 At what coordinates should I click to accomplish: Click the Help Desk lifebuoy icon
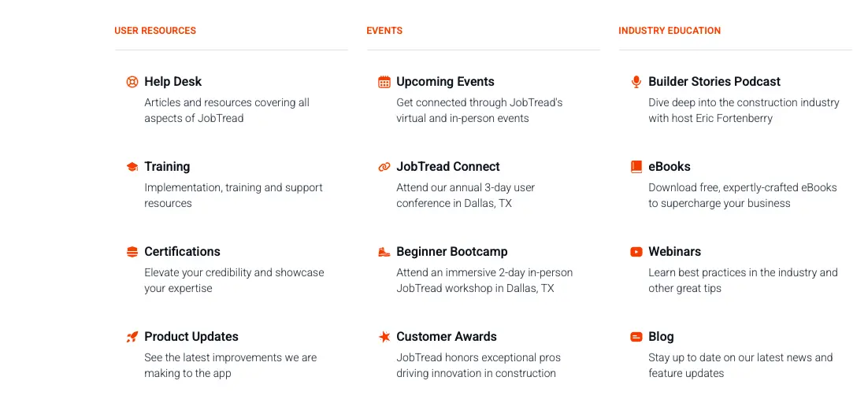click(132, 82)
